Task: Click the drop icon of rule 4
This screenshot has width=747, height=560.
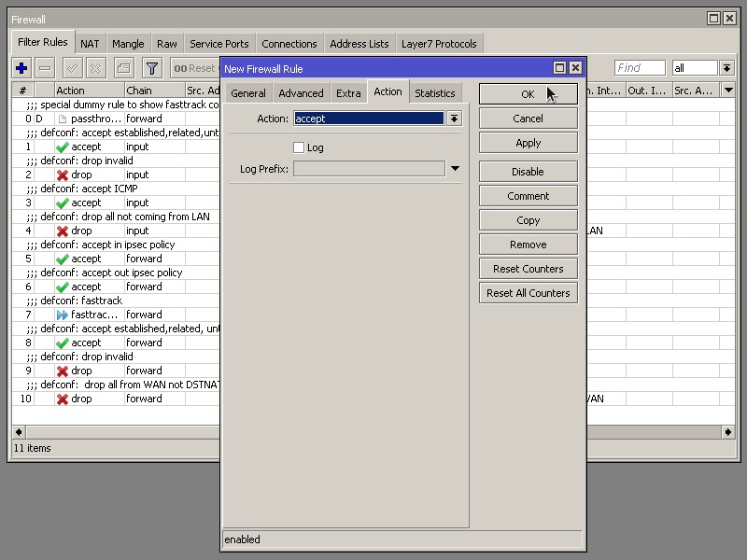Action: tap(63, 231)
